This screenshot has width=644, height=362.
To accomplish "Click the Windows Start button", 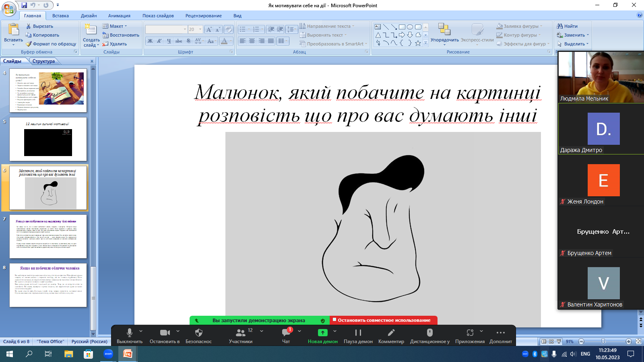I will coord(10,354).
